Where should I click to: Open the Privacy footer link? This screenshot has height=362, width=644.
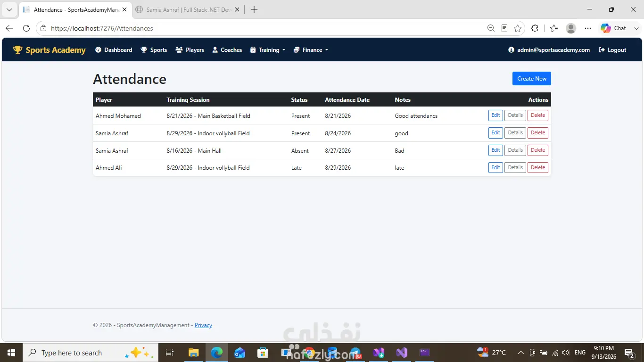[x=203, y=325]
